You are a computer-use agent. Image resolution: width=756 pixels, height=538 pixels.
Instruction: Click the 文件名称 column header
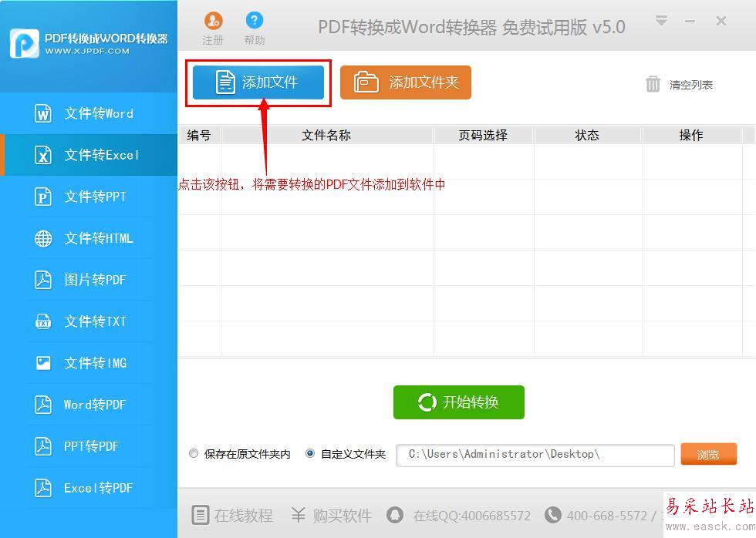tap(327, 136)
